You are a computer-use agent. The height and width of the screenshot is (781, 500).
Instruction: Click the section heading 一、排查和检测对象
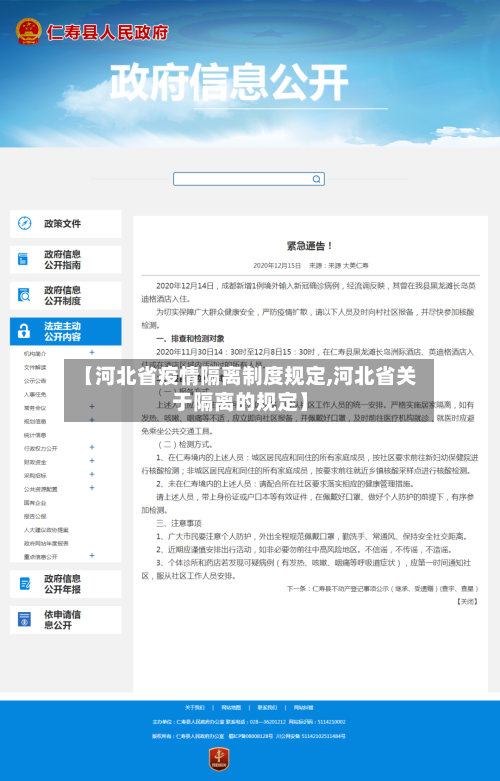190,339
